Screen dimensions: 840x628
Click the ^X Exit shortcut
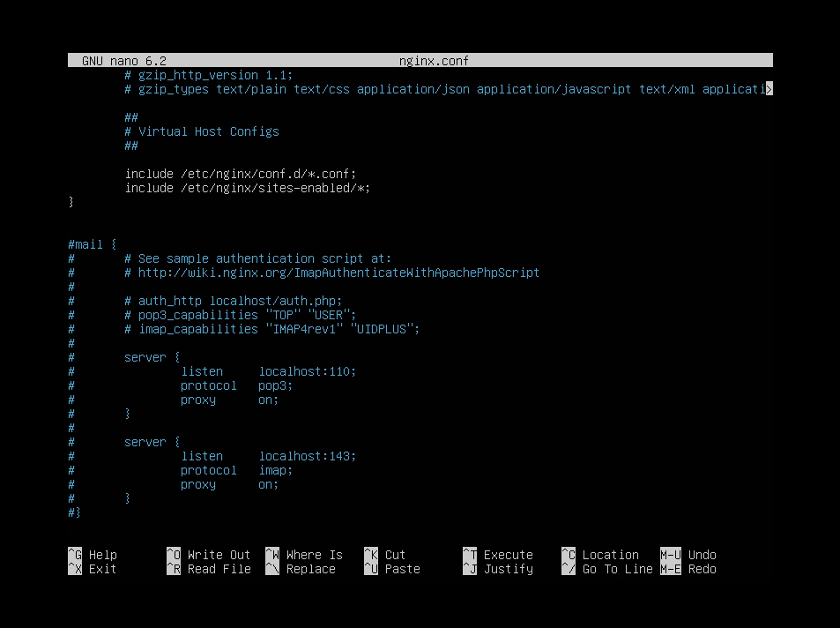click(x=93, y=569)
